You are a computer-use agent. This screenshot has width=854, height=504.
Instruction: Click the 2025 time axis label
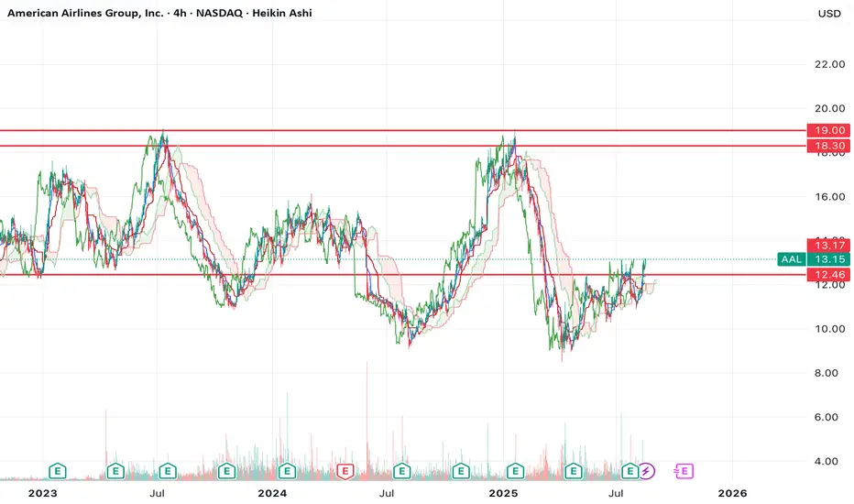(503, 494)
